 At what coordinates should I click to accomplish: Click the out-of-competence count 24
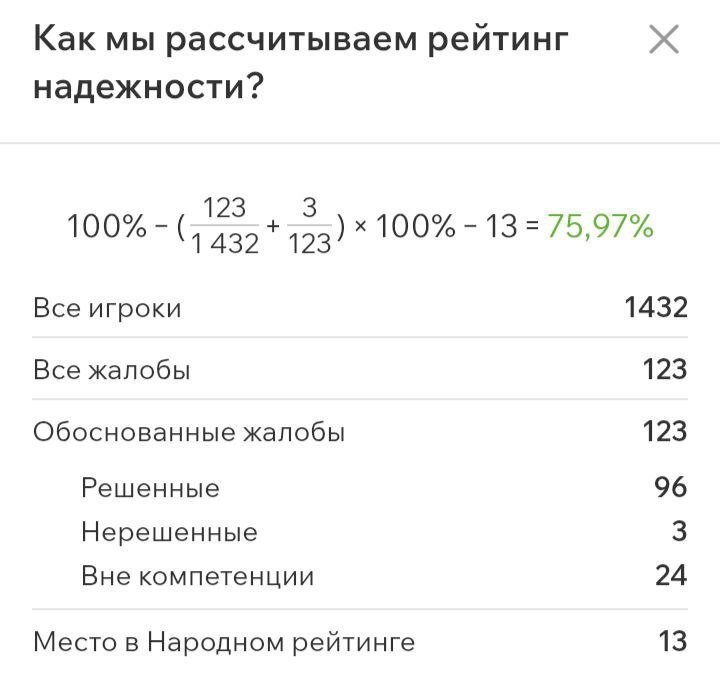670,576
